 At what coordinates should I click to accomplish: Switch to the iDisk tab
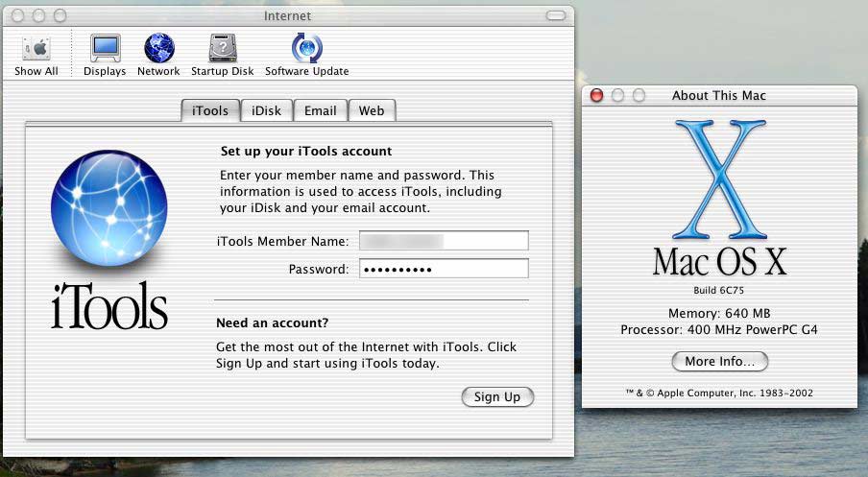click(266, 110)
